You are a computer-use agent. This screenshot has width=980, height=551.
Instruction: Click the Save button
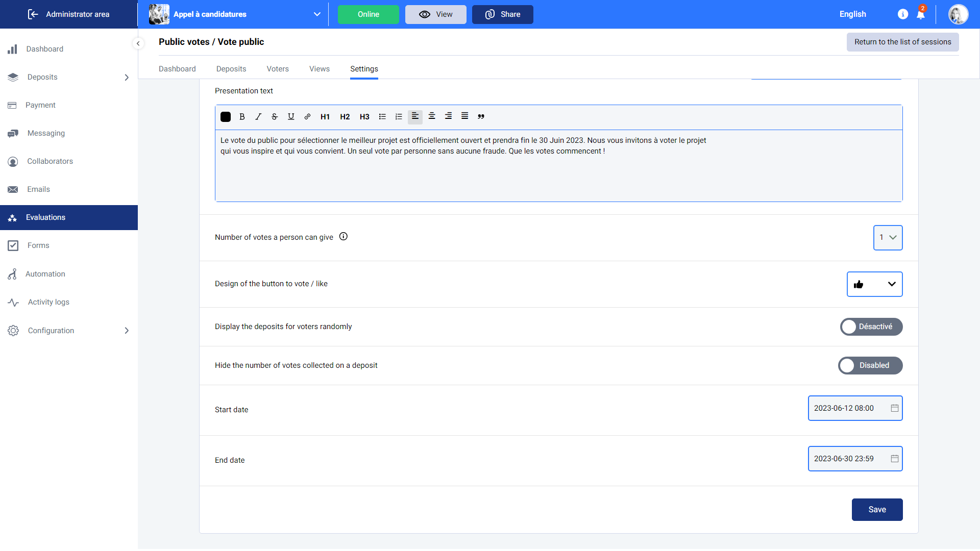click(x=877, y=510)
